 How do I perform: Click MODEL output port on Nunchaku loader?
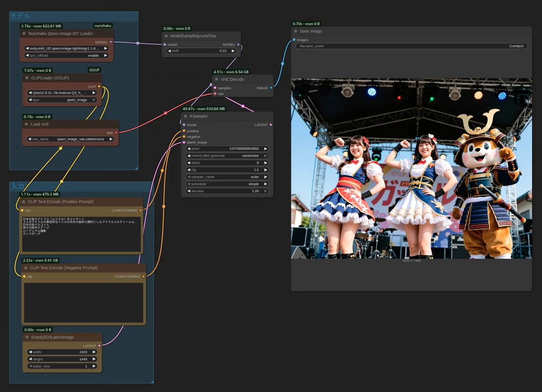click(111, 42)
